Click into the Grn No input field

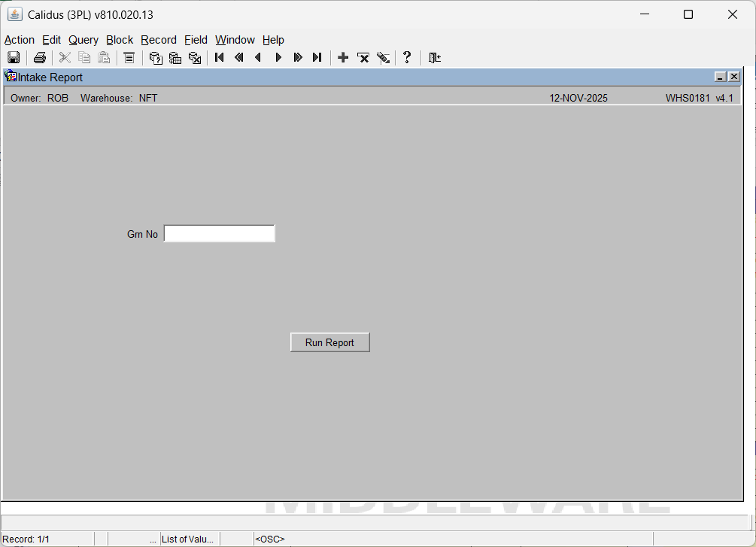click(x=219, y=234)
